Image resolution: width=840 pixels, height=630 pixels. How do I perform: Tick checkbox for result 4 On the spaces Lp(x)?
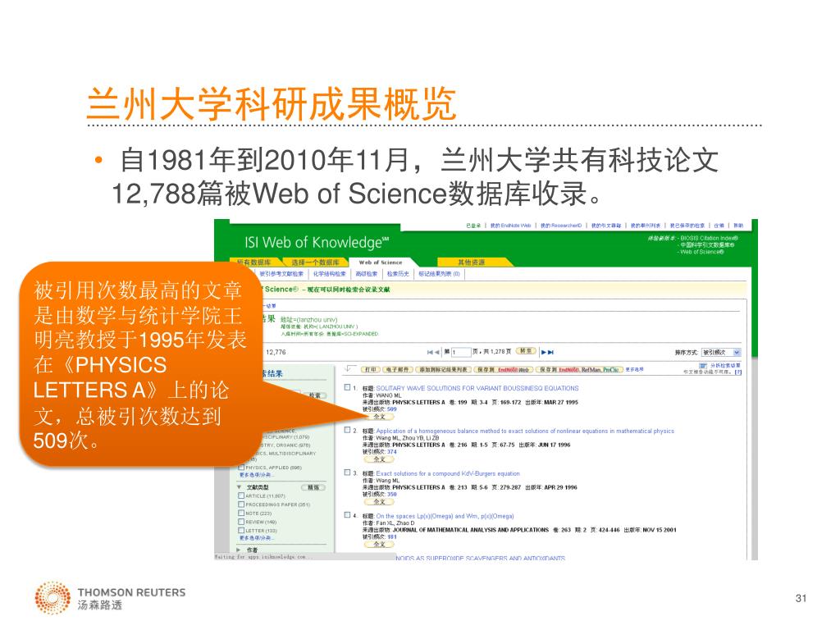[347, 515]
